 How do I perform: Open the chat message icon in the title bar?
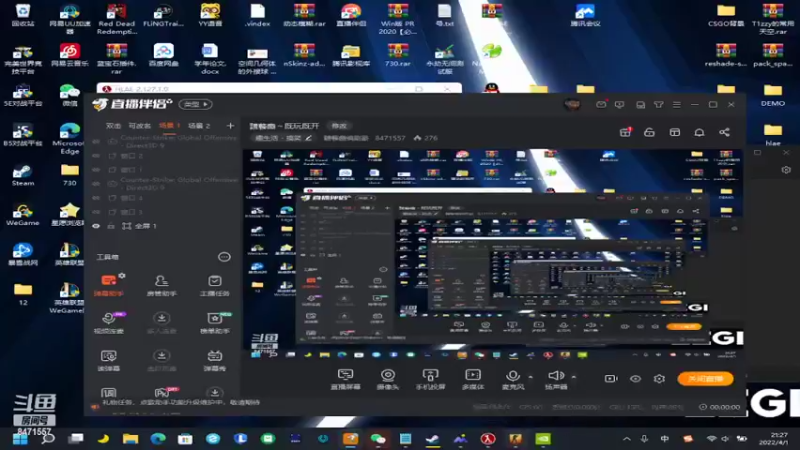pos(619,105)
